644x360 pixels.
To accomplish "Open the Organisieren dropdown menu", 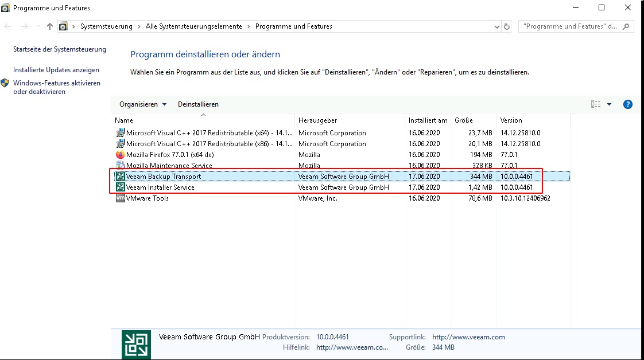I will coord(142,104).
